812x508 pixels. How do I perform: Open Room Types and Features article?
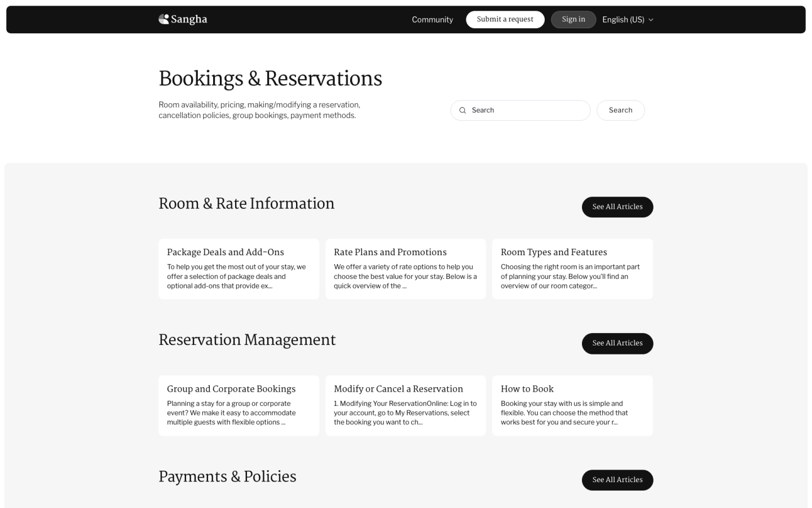pyautogui.click(x=553, y=252)
